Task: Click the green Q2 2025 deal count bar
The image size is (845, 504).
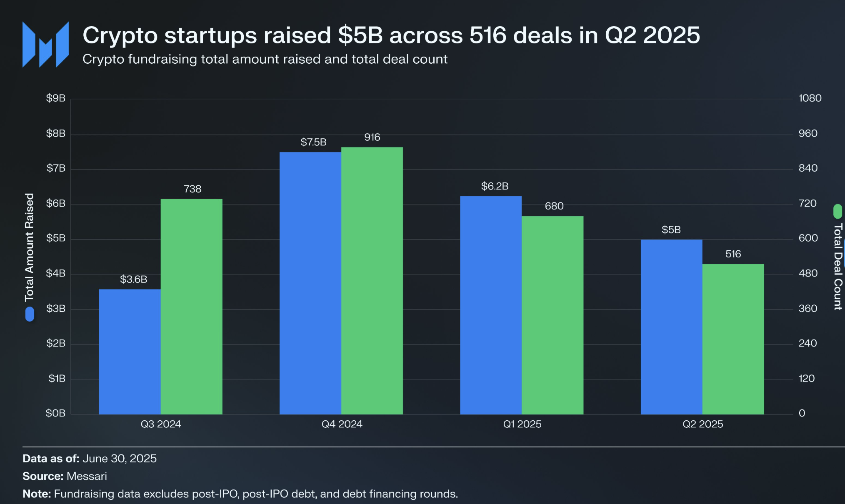Action: [733, 339]
